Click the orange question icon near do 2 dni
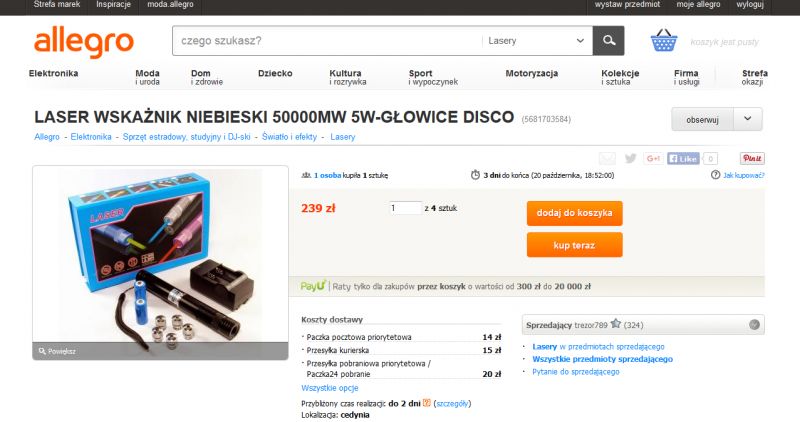 pyautogui.click(x=427, y=403)
